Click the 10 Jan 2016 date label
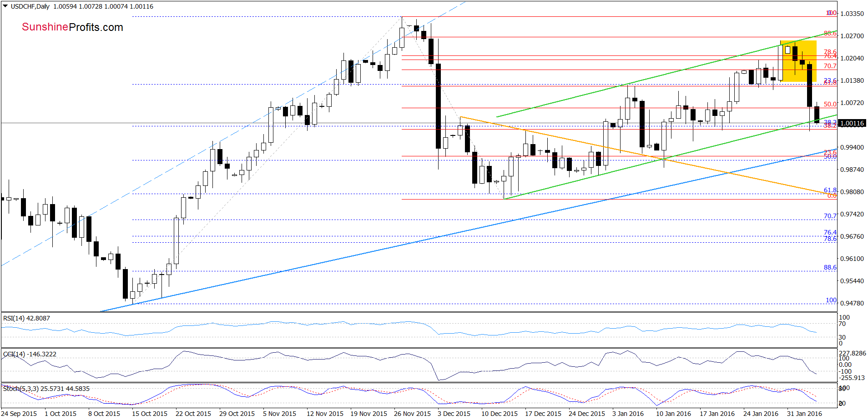The height and width of the screenshot is (420, 868). coord(673,414)
